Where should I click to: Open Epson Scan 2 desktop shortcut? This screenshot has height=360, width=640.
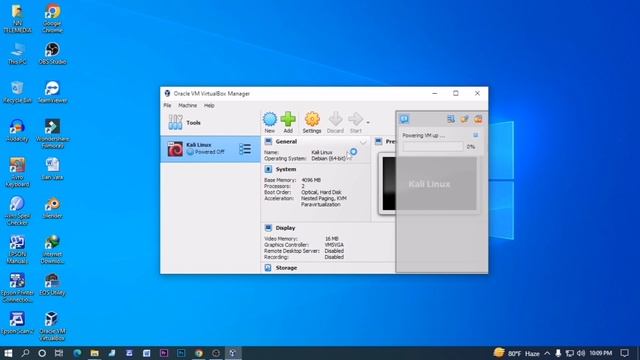point(17,323)
